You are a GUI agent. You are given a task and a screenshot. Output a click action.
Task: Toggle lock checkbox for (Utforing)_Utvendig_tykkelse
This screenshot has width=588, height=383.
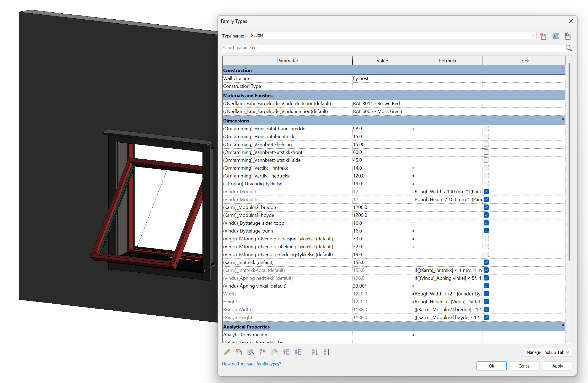point(486,184)
